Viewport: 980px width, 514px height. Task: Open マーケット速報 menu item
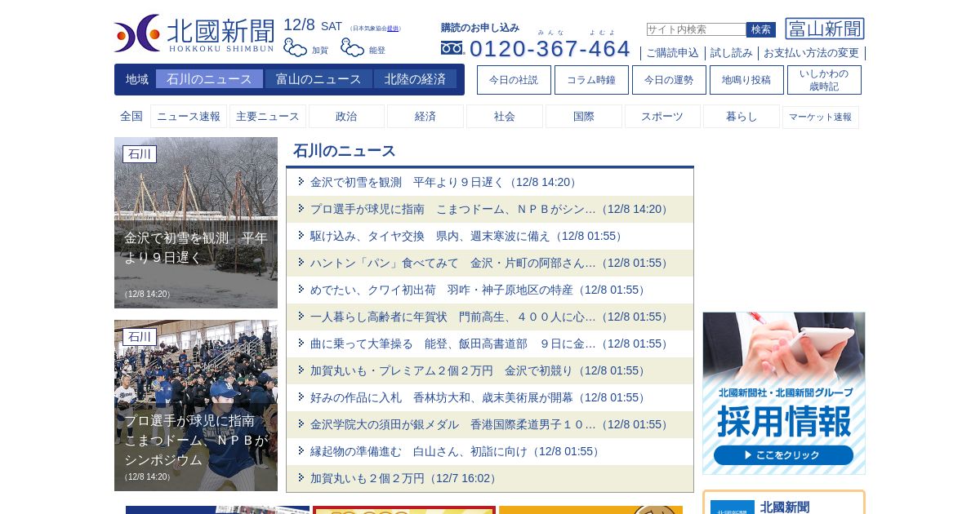point(821,117)
